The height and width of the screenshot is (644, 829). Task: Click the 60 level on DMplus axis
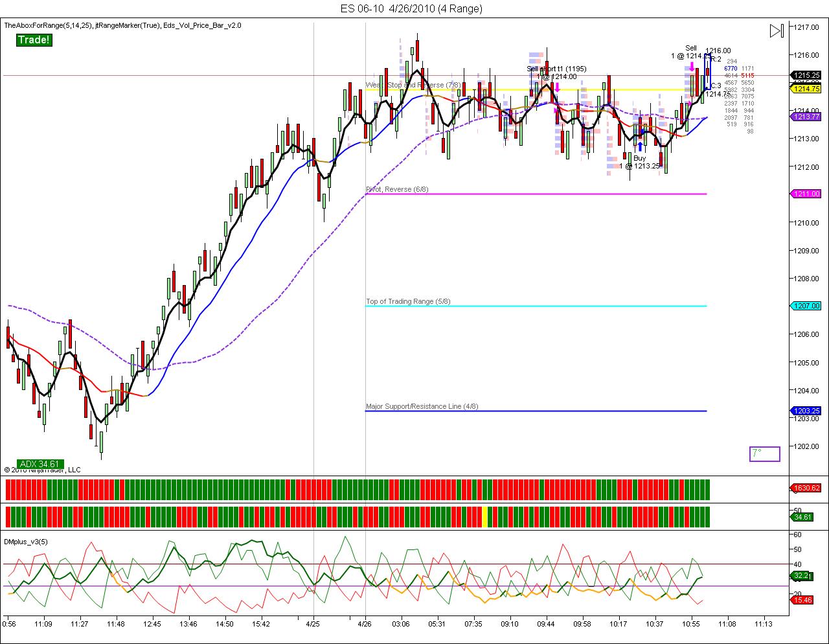tap(798, 535)
